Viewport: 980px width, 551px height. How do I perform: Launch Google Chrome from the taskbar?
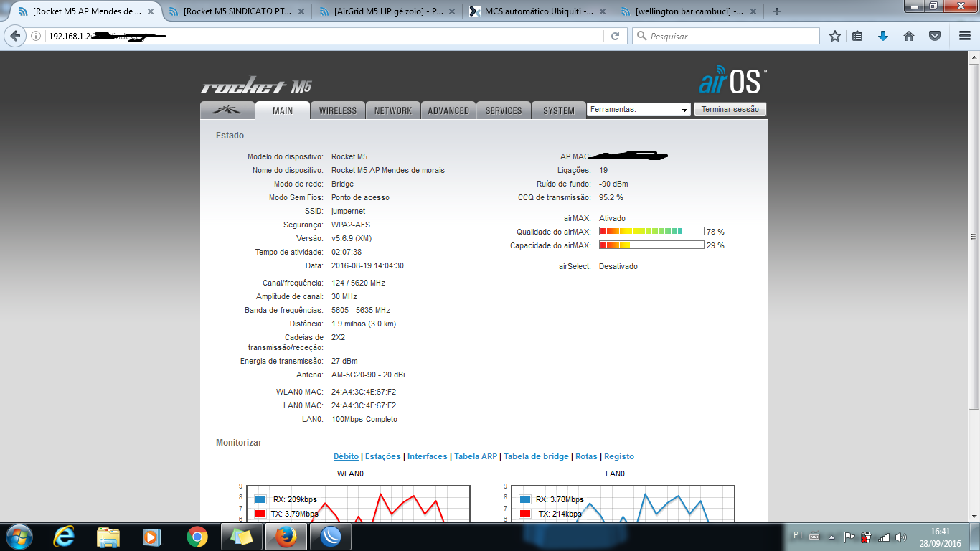coord(197,536)
